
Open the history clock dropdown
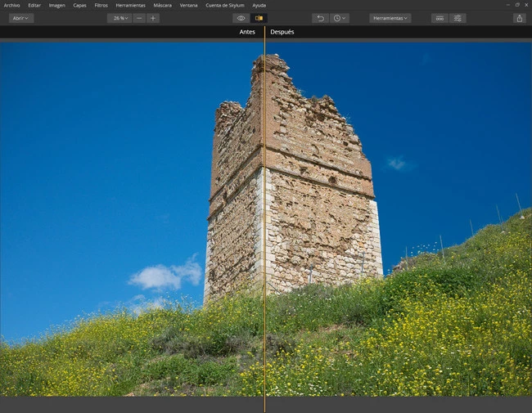(339, 18)
